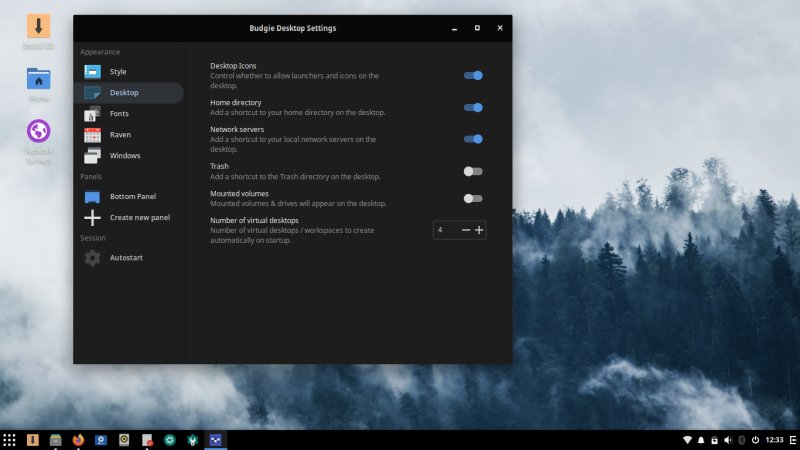The image size is (800, 450).
Task: Open the Fonts settings page
Action: coord(128,113)
